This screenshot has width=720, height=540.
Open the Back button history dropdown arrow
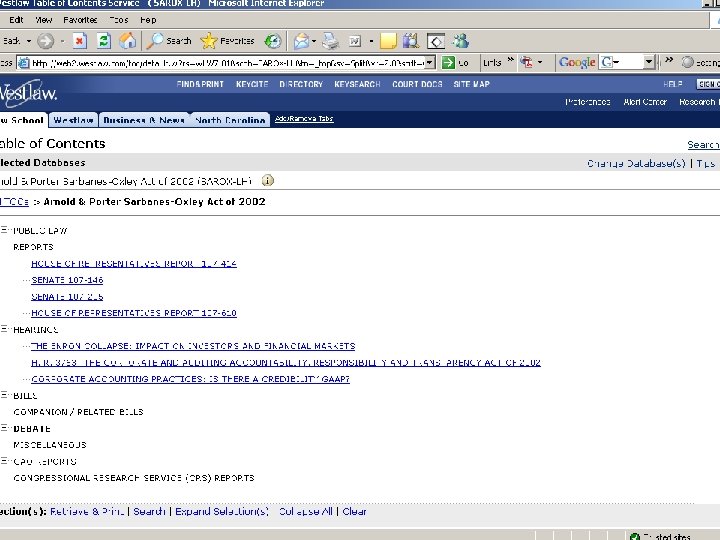click(28, 41)
